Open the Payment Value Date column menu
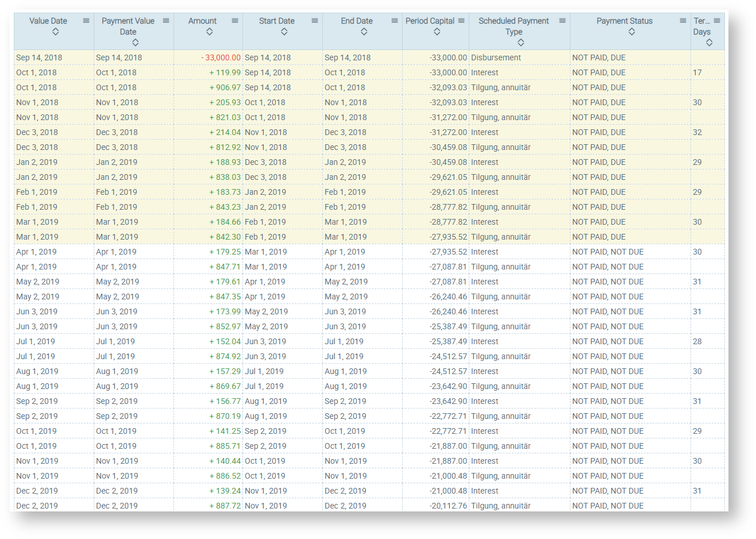Viewport: 756px width, 539px height. [x=166, y=21]
